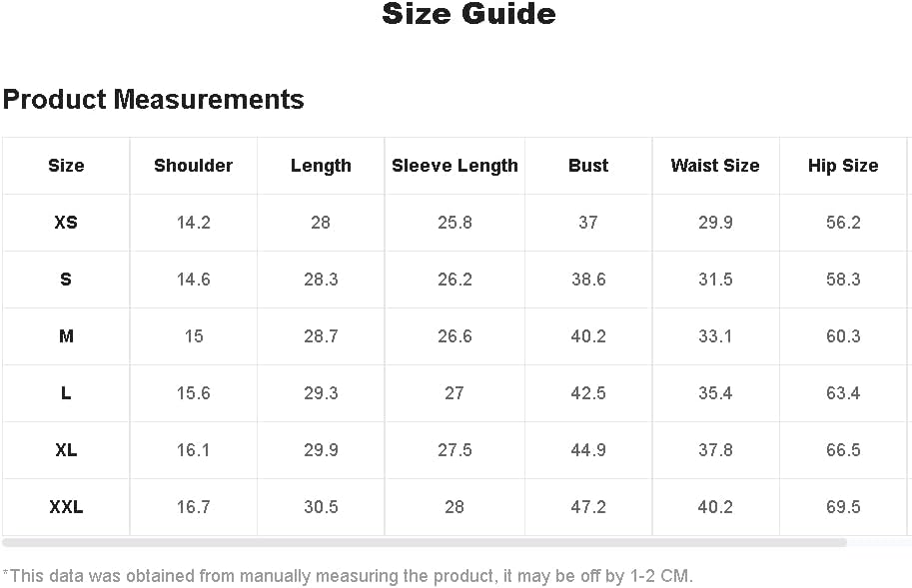Click the M waist size value 33.1
This screenshot has width=912, height=588.
pyautogui.click(x=715, y=336)
